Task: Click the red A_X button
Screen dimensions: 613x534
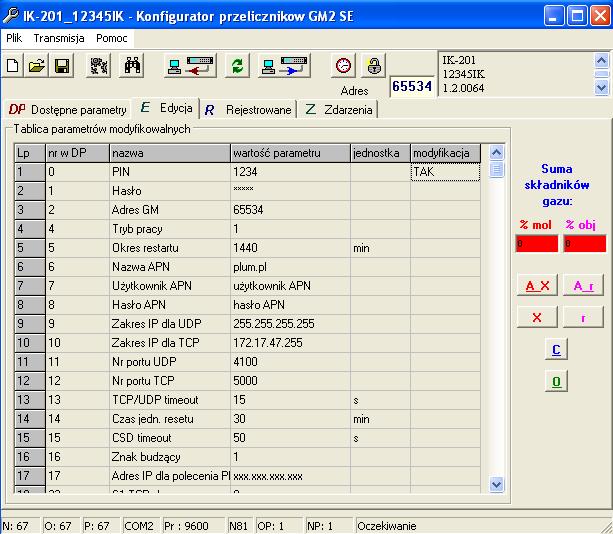Action: click(x=538, y=285)
